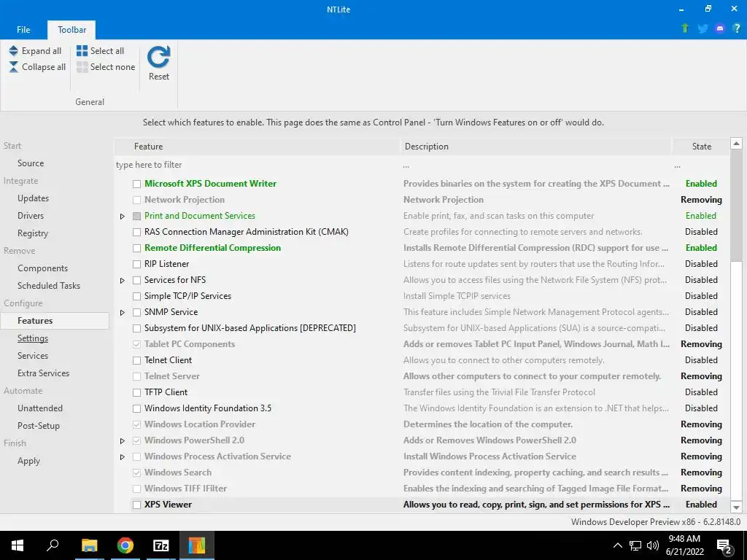Toggle Remote Differential Compression checkbox
Viewport: 747px width, 560px height.
click(x=136, y=248)
